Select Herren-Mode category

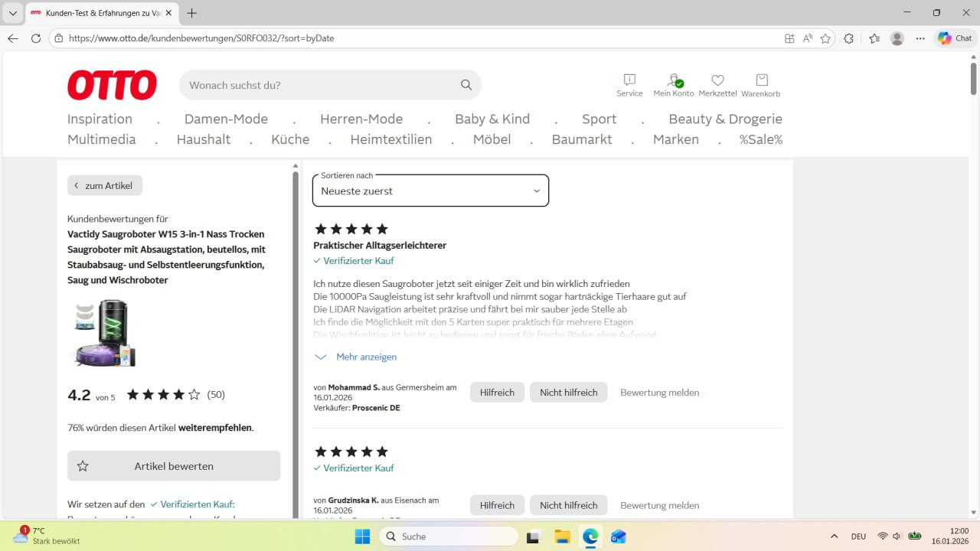click(x=361, y=119)
